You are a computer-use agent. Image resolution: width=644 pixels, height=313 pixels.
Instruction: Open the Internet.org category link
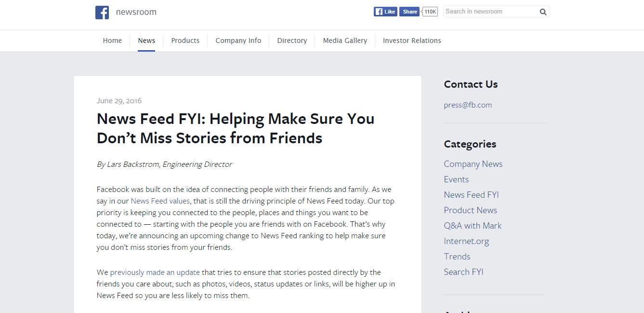pyautogui.click(x=466, y=241)
